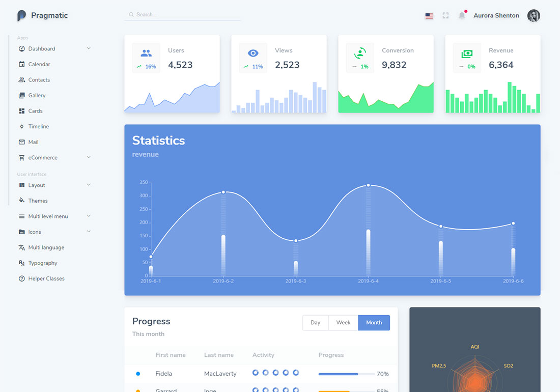Click the Activity column header
This screenshot has height=392, width=560.
pos(263,355)
